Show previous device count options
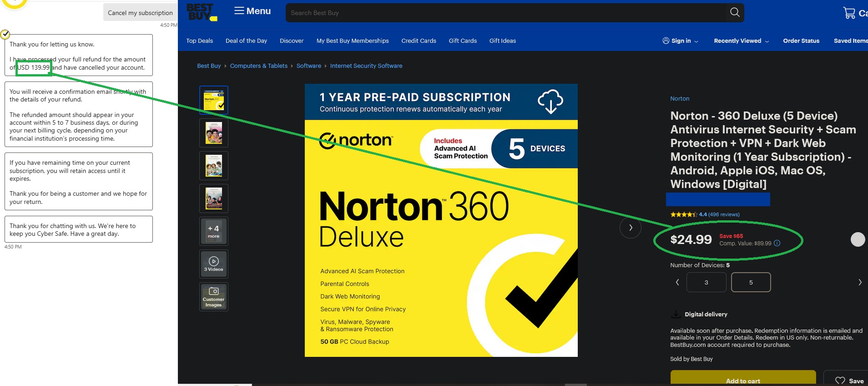 [x=677, y=282]
